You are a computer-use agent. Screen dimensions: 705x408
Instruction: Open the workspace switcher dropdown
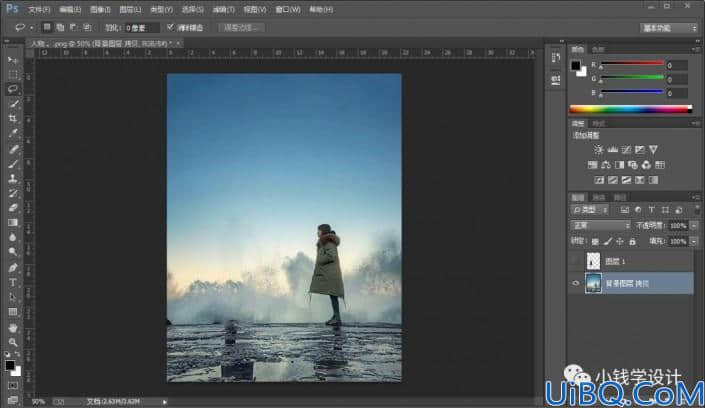coord(669,28)
